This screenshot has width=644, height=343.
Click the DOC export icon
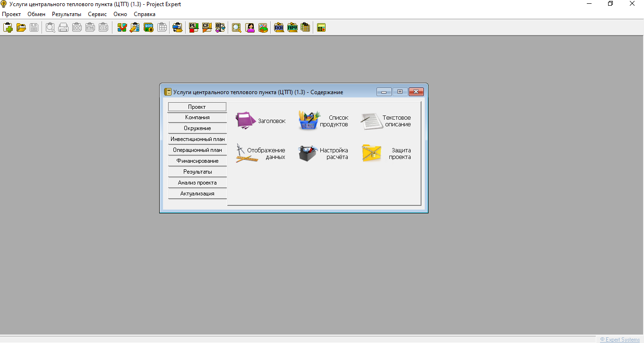tap(77, 27)
